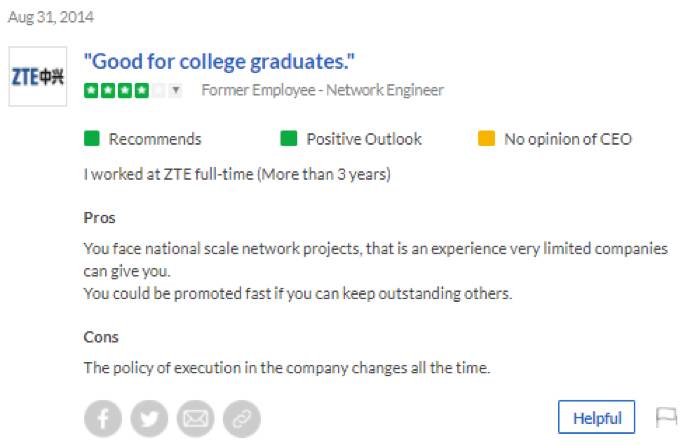Open the "Good for college graduates." review title
The height and width of the screenshot is (445, 690).
pyautogui.click(x=220, y=61)
